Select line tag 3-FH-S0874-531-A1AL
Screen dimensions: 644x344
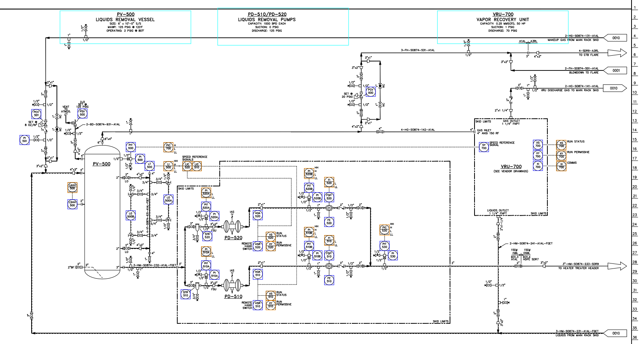(418, 50)
